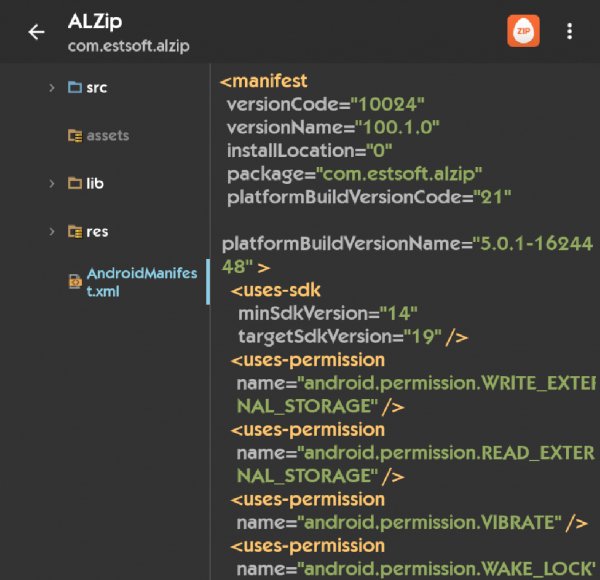The image size is (600, 580).
Task: Expand the res folder chevron
Action: coord(52,231)
